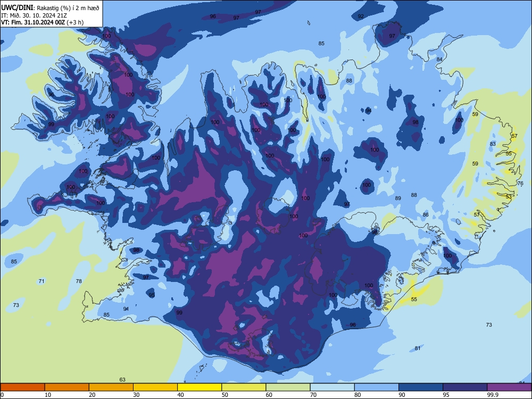Click the legend tick label '50'
Viewport: 532px width, 399px height.
click(225, 395)
